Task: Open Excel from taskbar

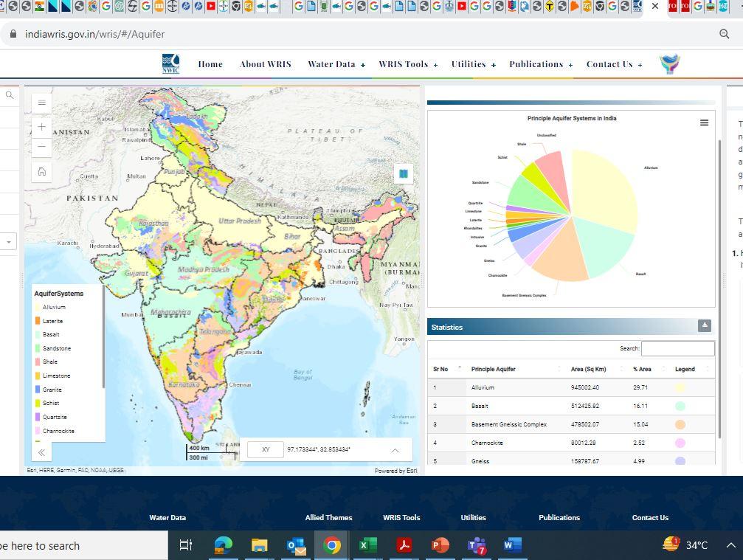Action: 367,545
